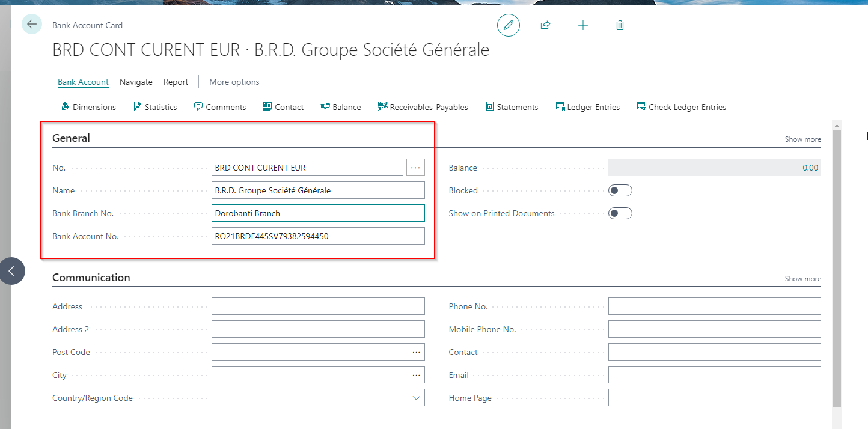868x429 pixels.
Task: Click the Name input field
Action: tap(318, 190)
